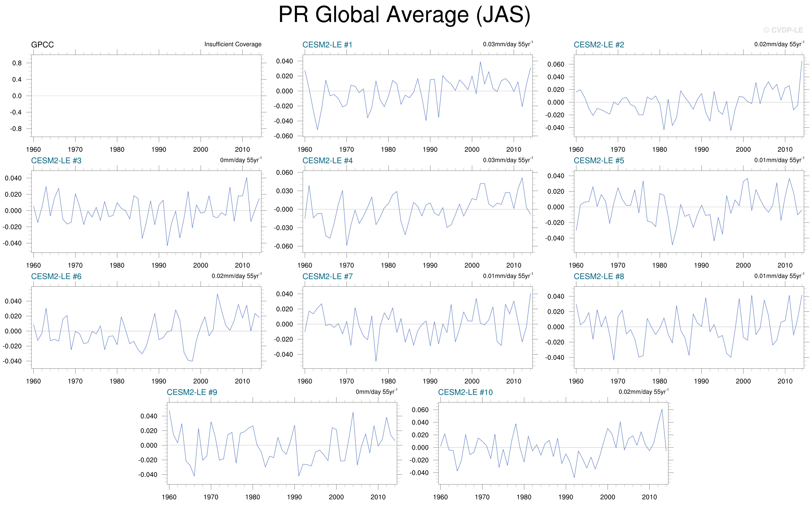Viewport: 812px width, 505px height.
Task: Click the CESM2-LE #9 panel title
Action: (192, 392)
